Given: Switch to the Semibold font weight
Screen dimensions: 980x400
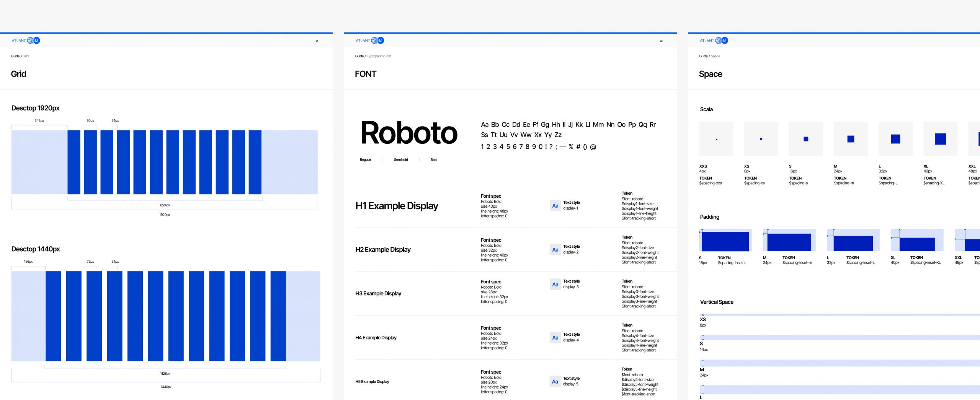Looking at the screenshot, I should [401, 160].
